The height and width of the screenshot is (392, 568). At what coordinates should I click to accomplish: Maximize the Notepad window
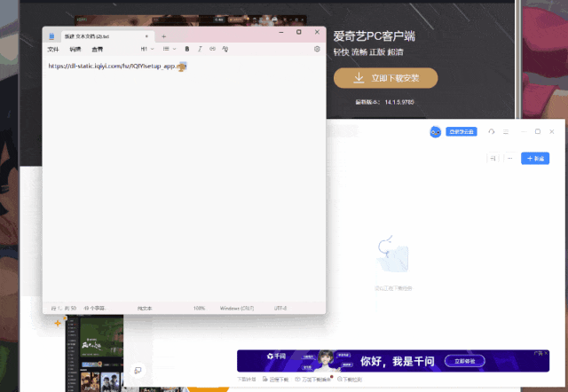pyautogui.click(x=299, y=32)
